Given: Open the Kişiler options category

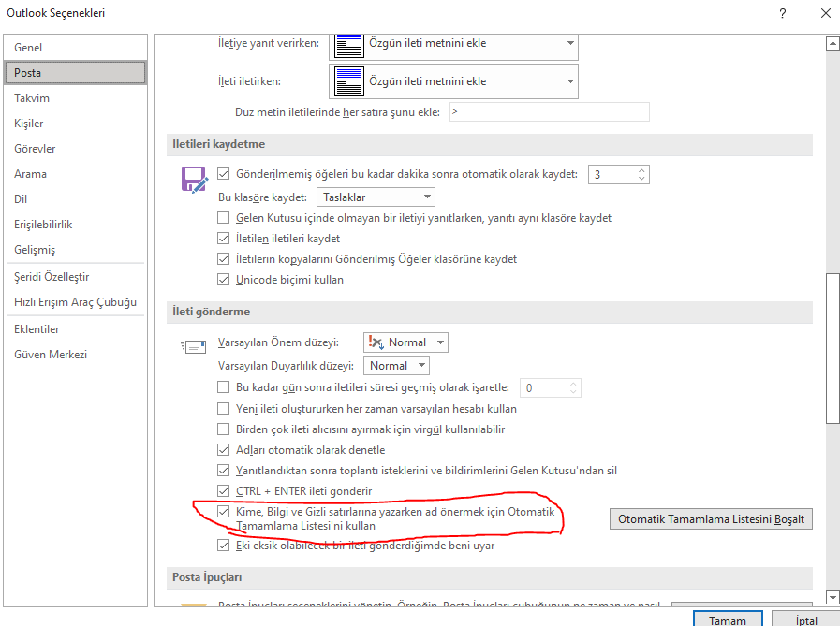Looking at the screenshot, I should point(75,124).
